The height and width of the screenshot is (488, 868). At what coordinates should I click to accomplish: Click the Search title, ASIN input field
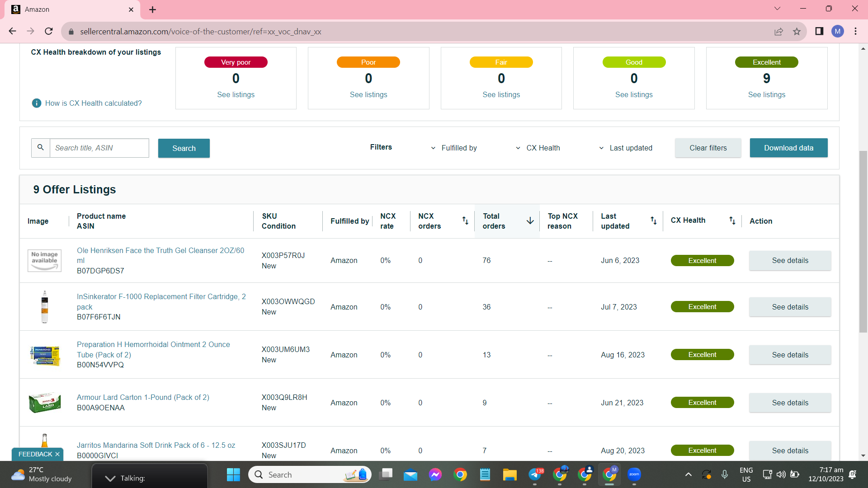pos(99,148)
